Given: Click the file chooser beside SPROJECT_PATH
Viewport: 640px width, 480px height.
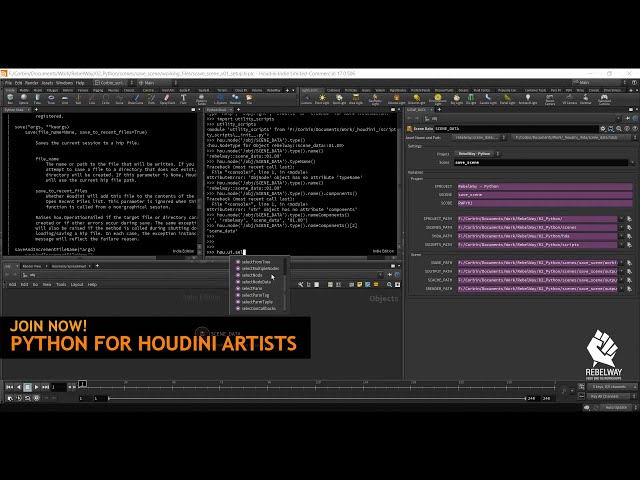Looking at the screenshot, I should (x=629, y=219).
